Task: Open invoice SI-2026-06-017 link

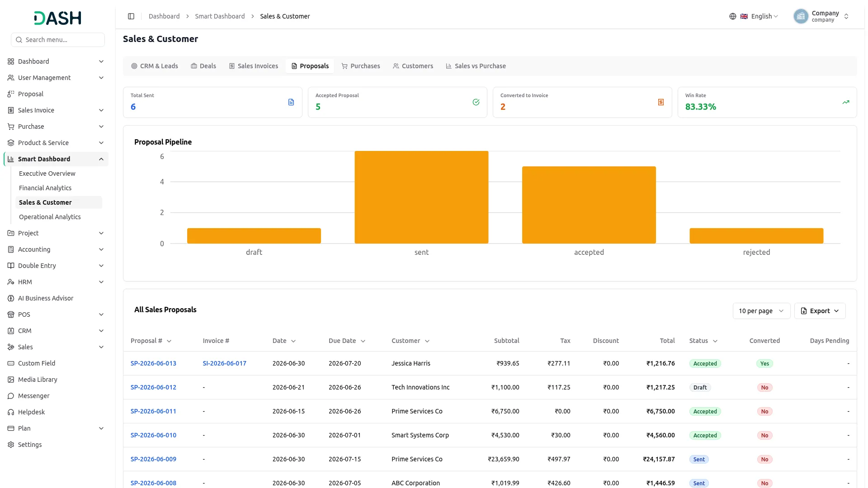Action: (224, 363)
